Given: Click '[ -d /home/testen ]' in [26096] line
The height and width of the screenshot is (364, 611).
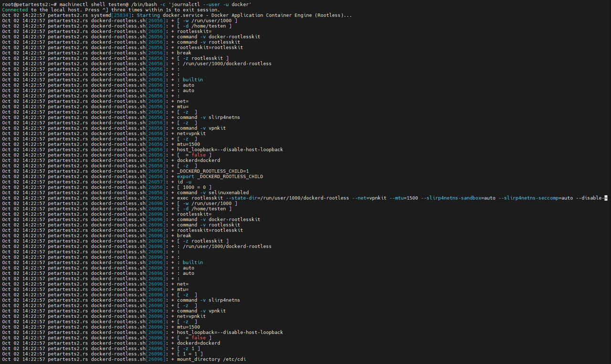Looking at the screenshot, I should [204, 209].
